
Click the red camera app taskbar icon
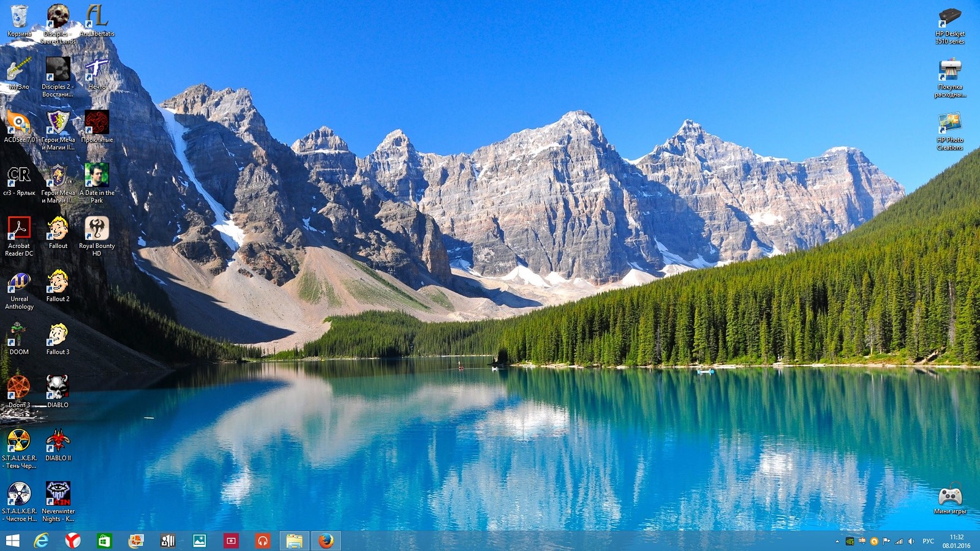pyautogui.click(x=231, y=541)
